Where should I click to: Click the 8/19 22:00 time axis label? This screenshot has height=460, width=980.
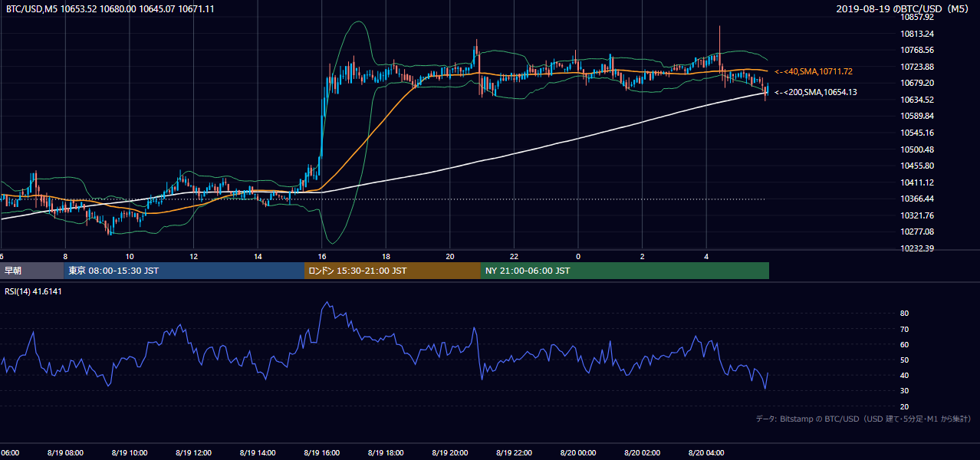[514, 453]
